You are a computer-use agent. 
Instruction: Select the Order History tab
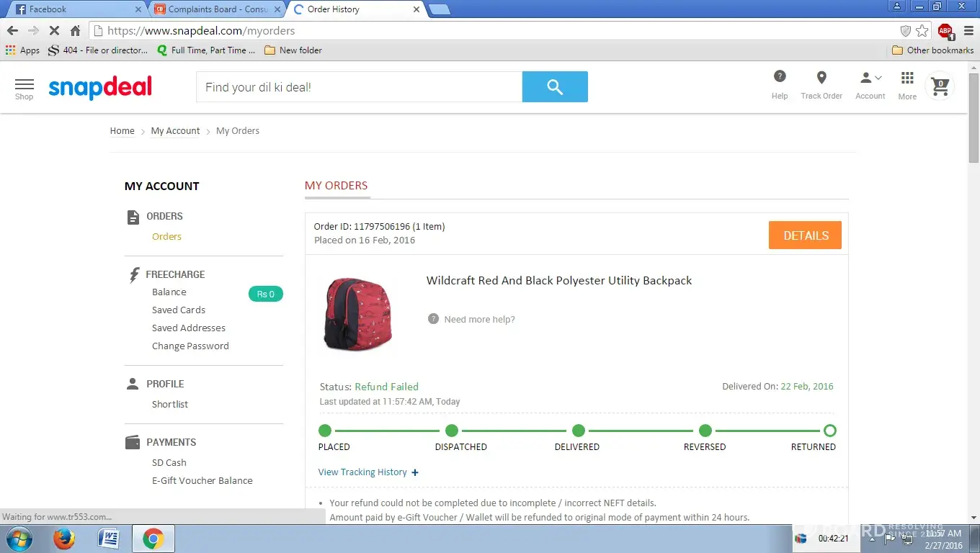353,9
